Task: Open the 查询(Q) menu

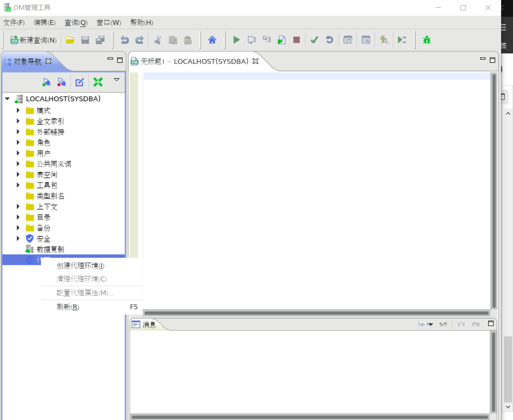Action: point(76,23)
